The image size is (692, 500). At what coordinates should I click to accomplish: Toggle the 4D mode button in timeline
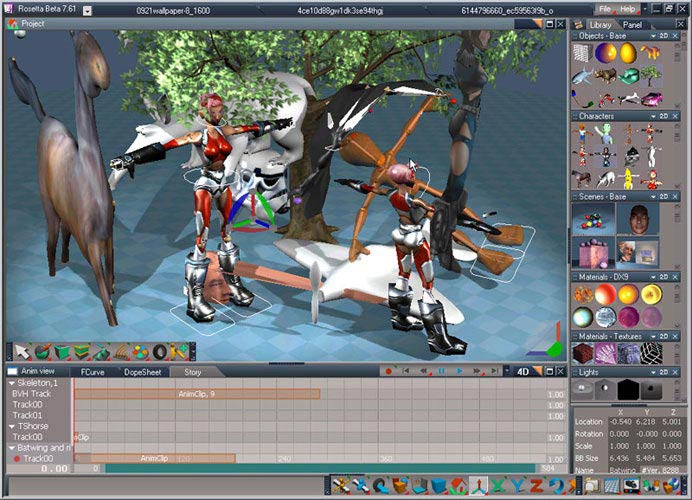click(523, 371)
